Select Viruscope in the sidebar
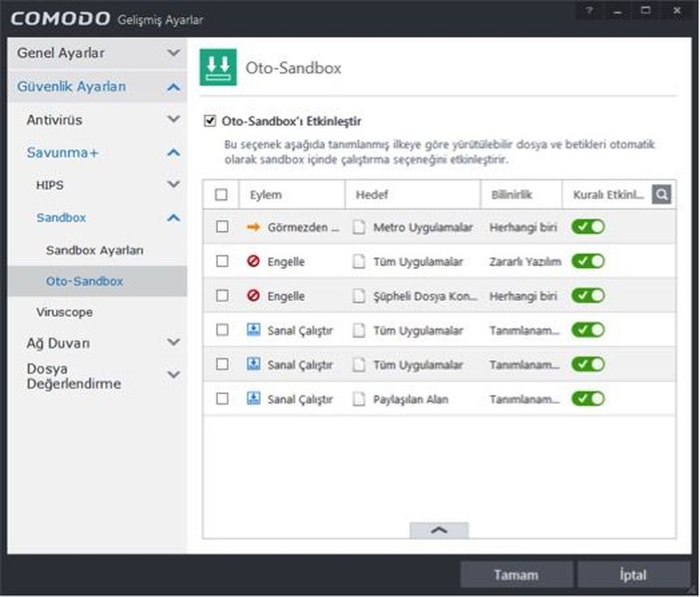700x597 pixels. coord(65,312)
